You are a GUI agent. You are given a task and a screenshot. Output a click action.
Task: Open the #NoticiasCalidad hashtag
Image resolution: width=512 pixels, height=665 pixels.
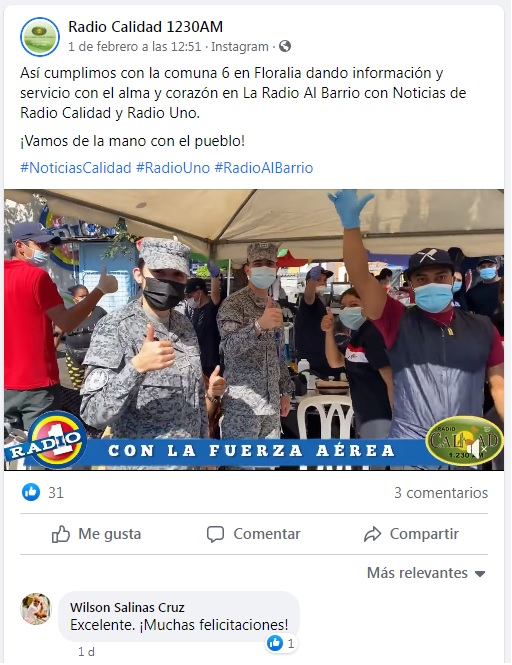coord(76,168)
